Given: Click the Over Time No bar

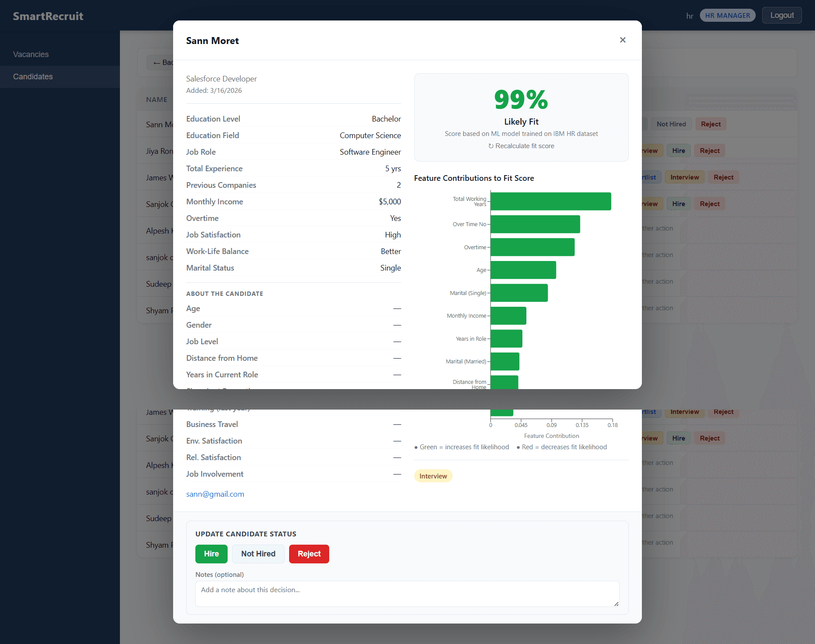Looking at the screenshot, I should click(x=535, y=224).
